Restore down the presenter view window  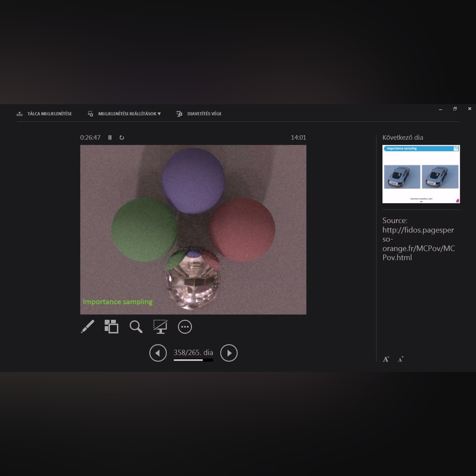[455, 109]
